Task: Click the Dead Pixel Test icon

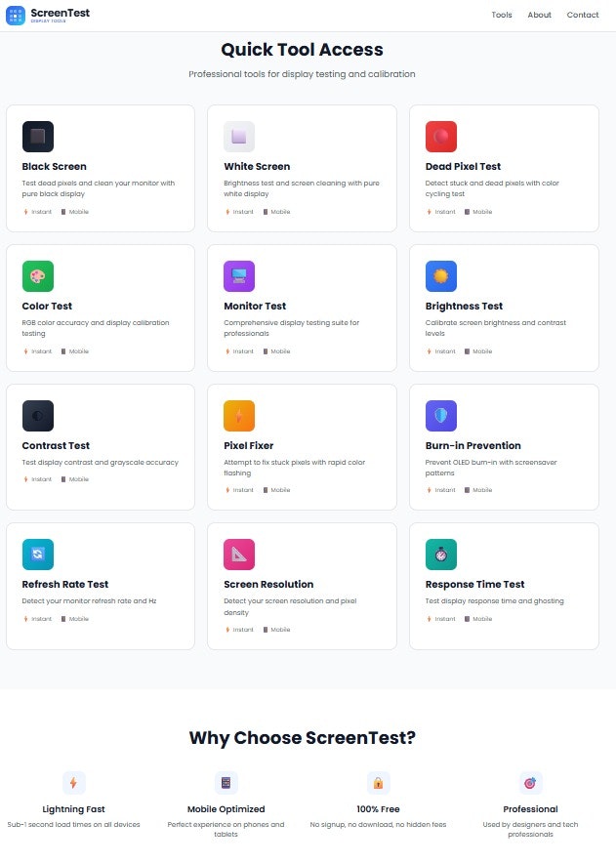Action: [x=441, y=137]
